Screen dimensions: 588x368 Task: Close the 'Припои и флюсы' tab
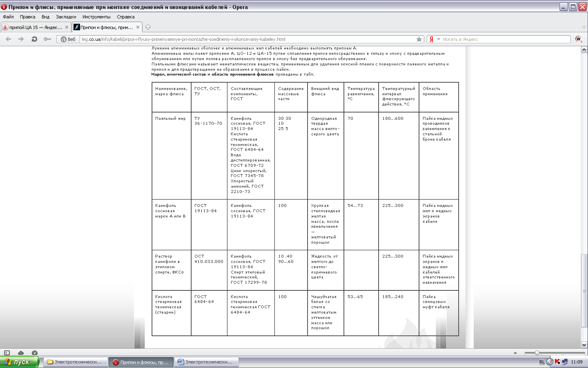click(138, 27)
